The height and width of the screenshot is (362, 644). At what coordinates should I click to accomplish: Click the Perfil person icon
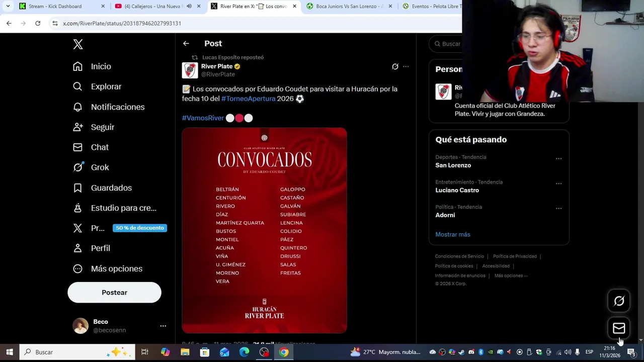pyautogui.click(x=77, y=248)
